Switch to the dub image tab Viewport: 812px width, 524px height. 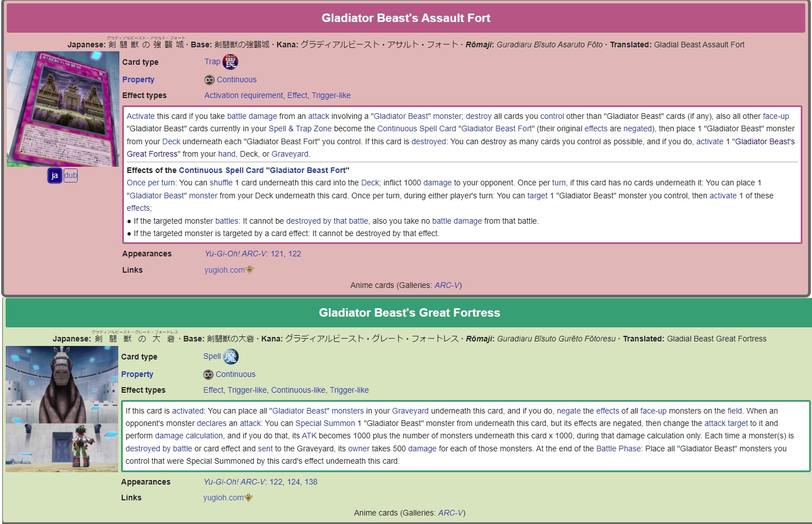point(70,176)
